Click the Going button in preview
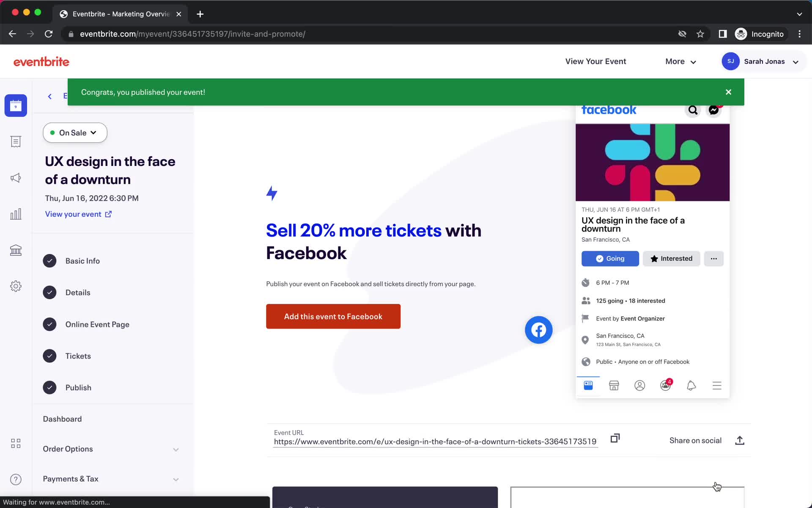This screenshot has width=812, height=508. coord(610,259)
